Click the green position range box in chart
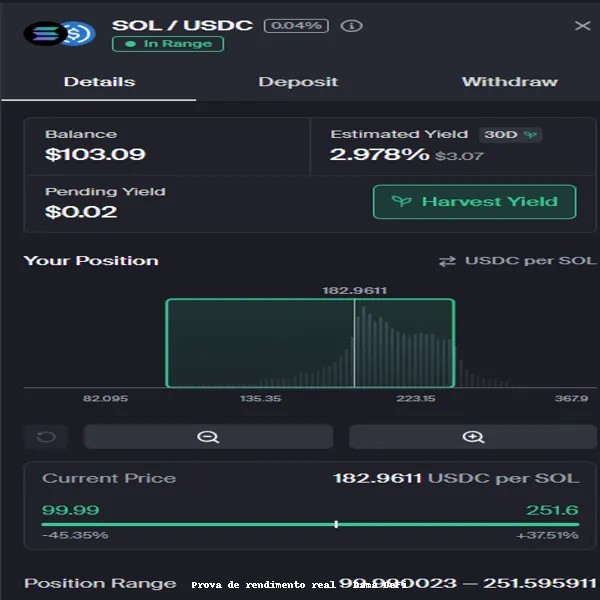This screenshot has height=600, width=600. coord(260,343)
